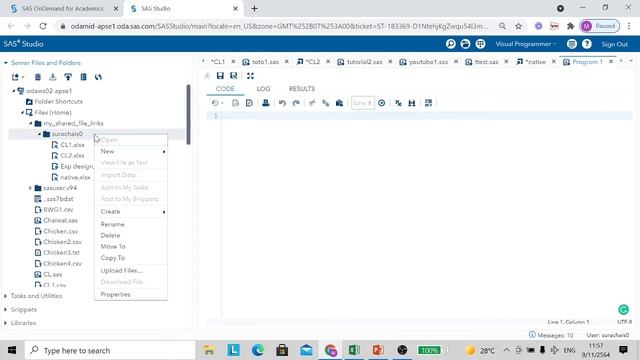
Task: Redo the last edit
Action: point(296,103)
